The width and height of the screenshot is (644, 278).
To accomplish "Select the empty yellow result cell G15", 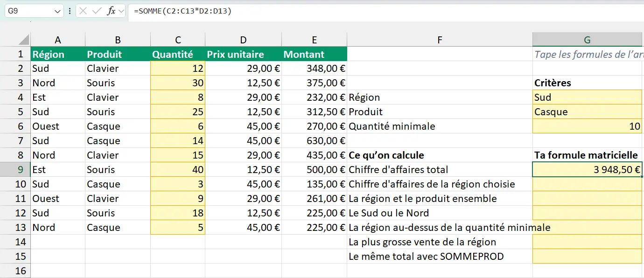I will coord(588,257).
